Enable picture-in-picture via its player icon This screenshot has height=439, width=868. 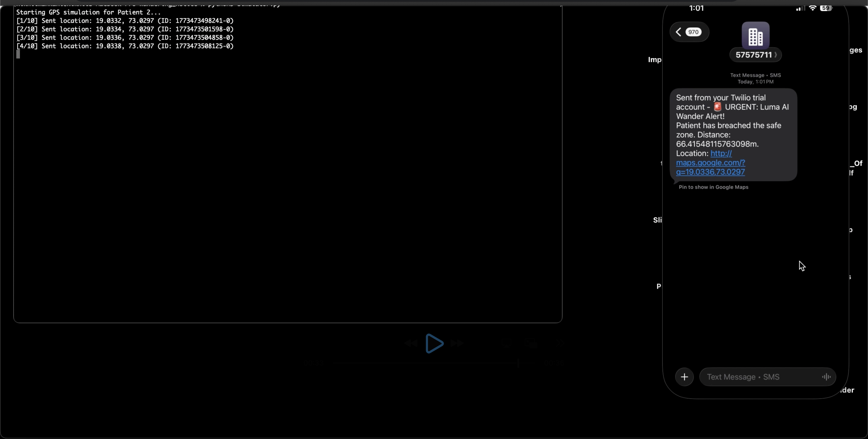click(x=531, y=343)
